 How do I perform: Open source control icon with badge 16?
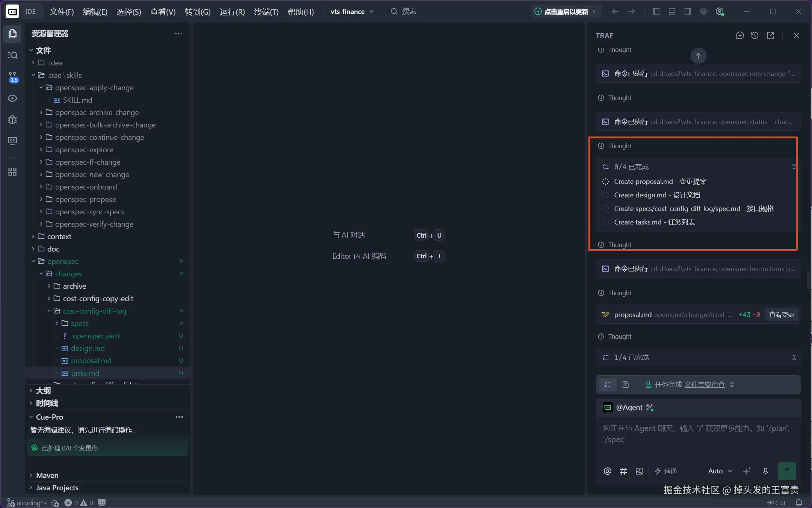click(12, 77)
